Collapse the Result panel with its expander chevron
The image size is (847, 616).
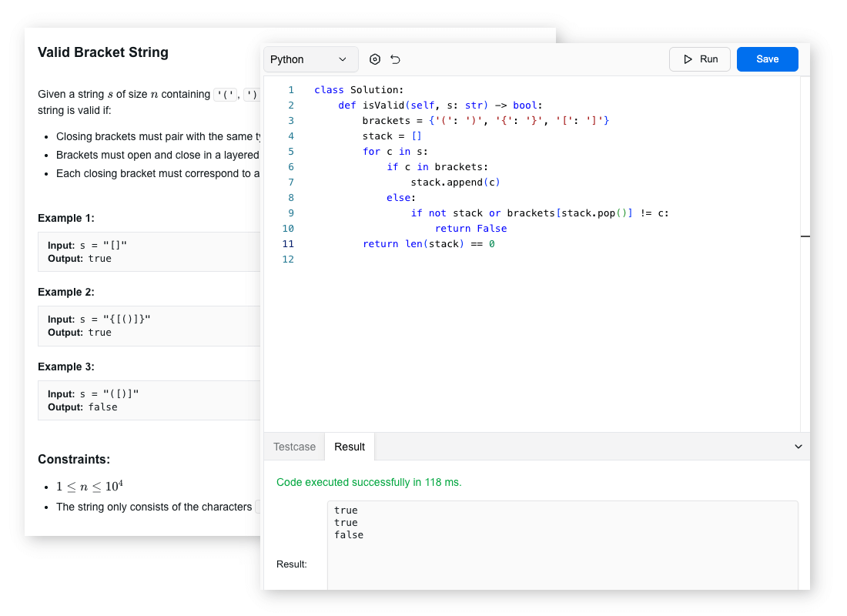tap(798, 446)
